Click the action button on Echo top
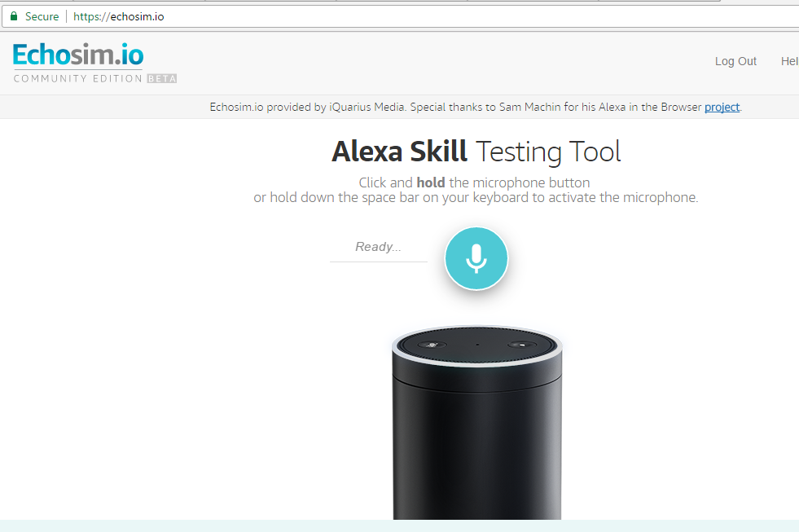 click(522, 345)
